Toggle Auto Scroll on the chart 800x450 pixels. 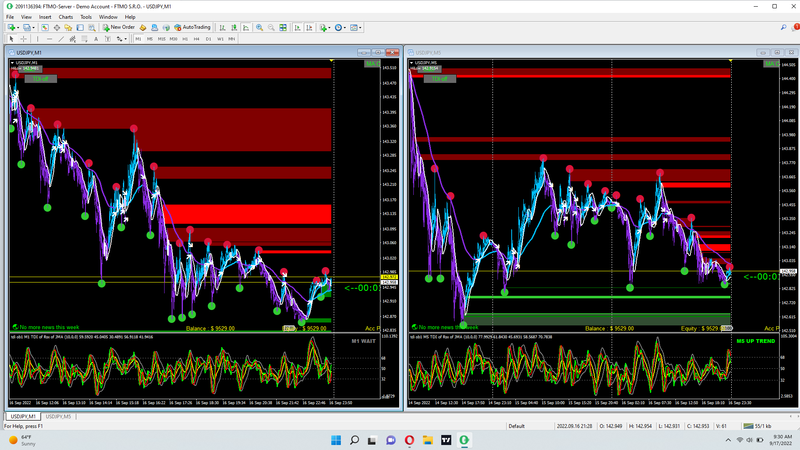pos(297,28)
